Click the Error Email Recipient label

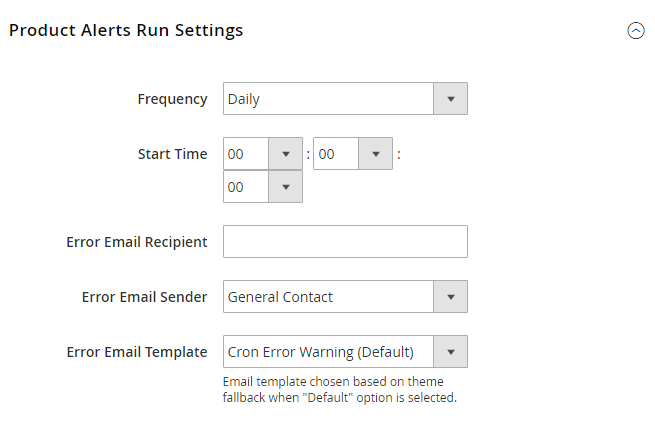(x=137, y=242)
